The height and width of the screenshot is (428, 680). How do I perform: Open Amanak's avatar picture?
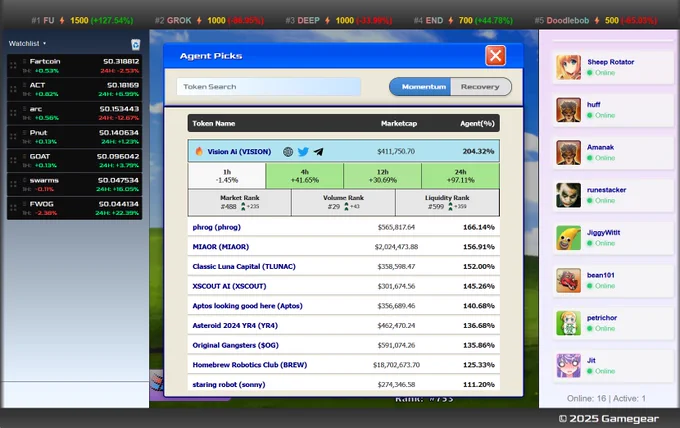coord(569,153)
